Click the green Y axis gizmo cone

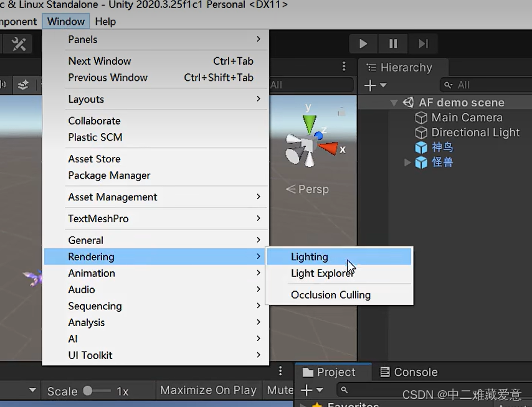coord(309,123)
